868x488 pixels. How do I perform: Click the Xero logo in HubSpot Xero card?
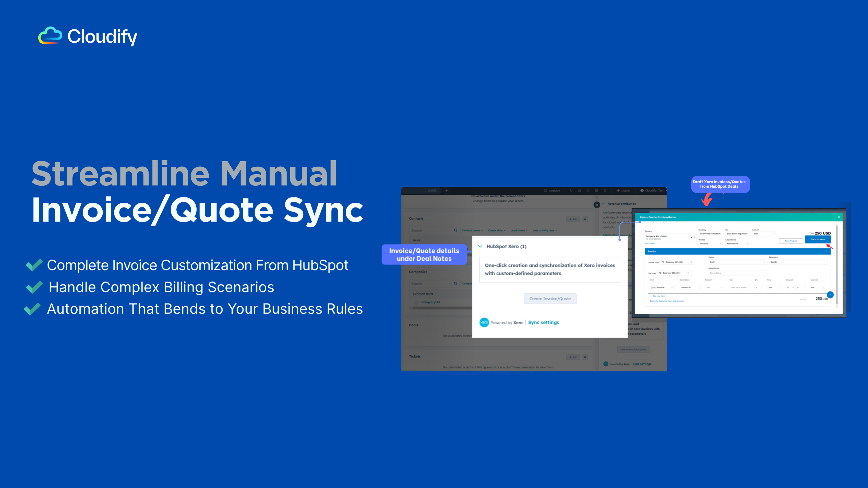pyautogui.click(x=484, y=322)
